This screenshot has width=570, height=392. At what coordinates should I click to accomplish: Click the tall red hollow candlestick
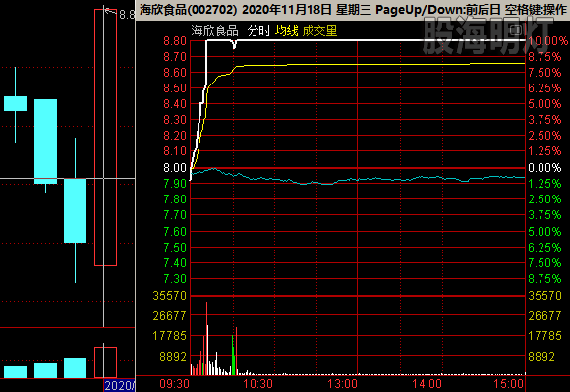[105, 138]
